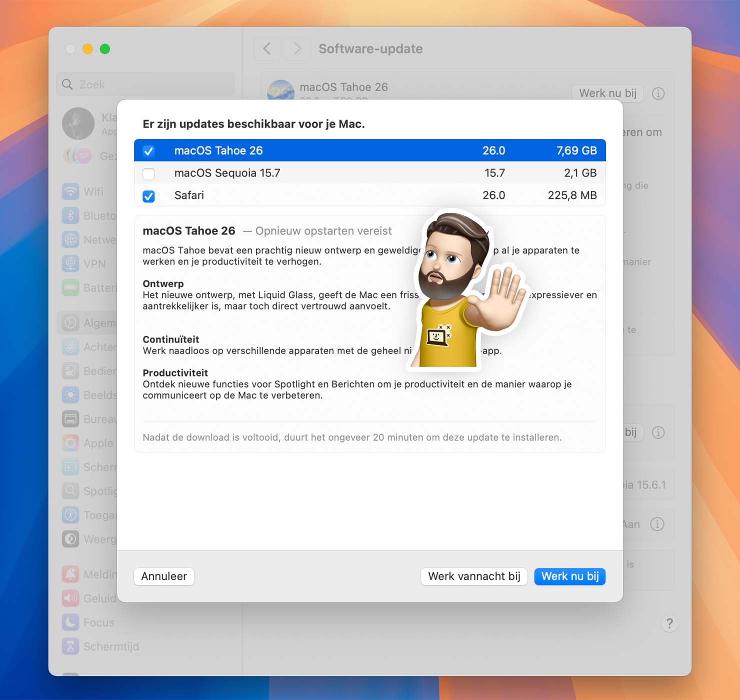740x700 pixels.
Task: Click the Werk vannacht bij button
Action: tap(474, 576)
